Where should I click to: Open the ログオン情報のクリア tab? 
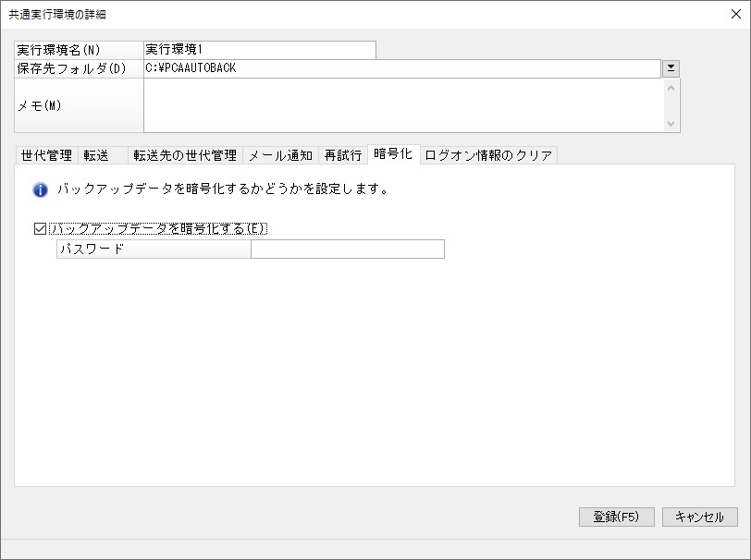point(488,155)
